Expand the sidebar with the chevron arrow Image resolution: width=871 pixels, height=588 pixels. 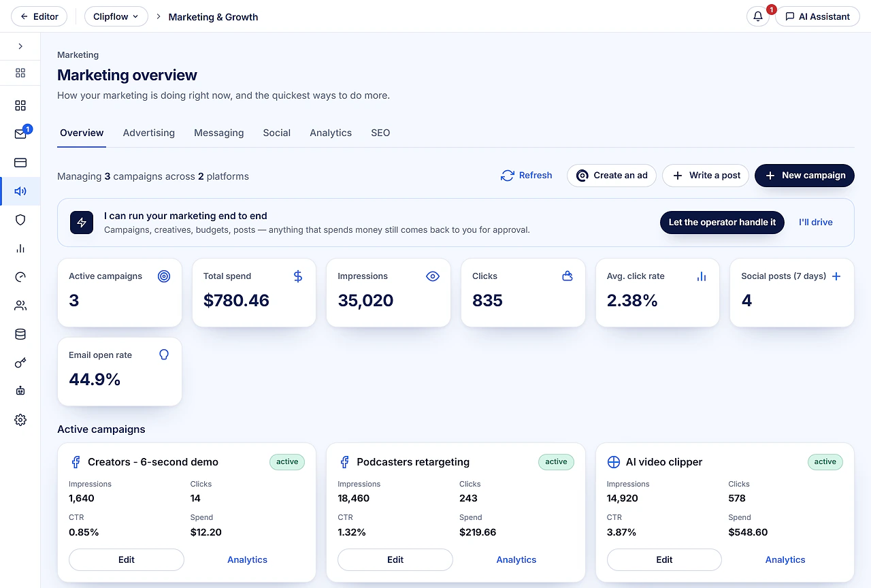[20, 46]
